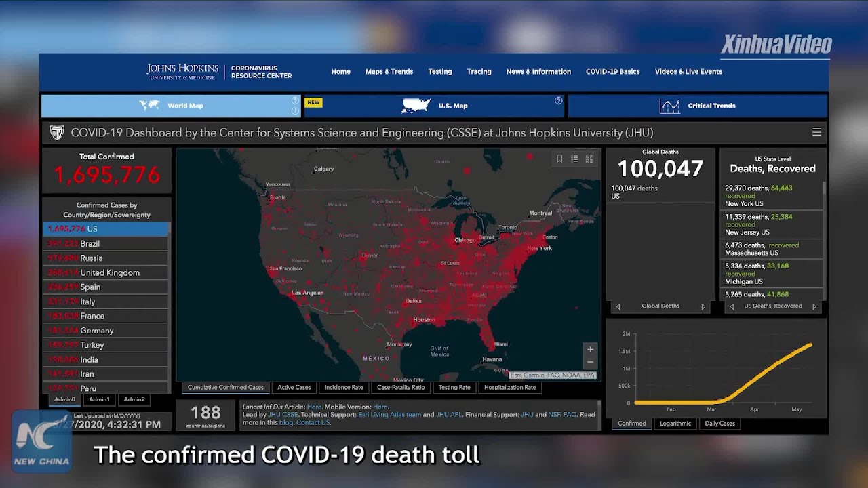Click the Contact US link
The width and height of the screenshot is (868, 488).
pos(313,422)
